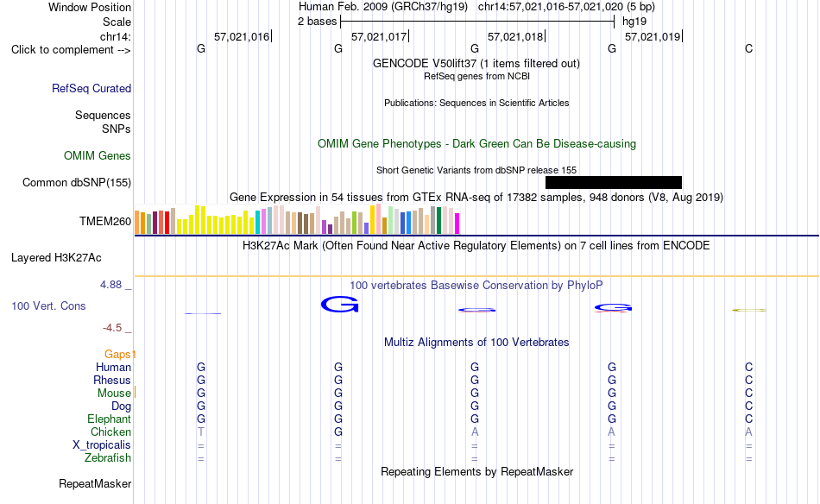Screen dimensions: 820x504
Task: Click the hg19 label beside scale bar
Action: point(634,22)
